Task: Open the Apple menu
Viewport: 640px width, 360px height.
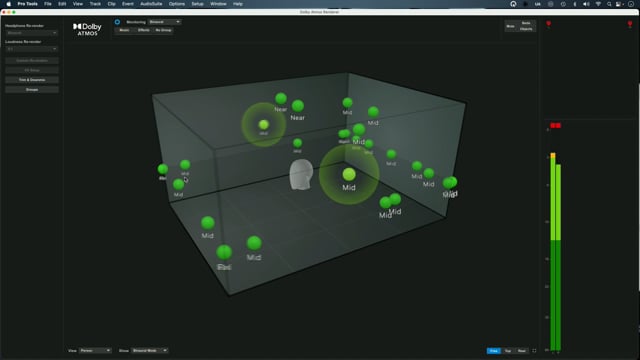Action: [9, 4]
